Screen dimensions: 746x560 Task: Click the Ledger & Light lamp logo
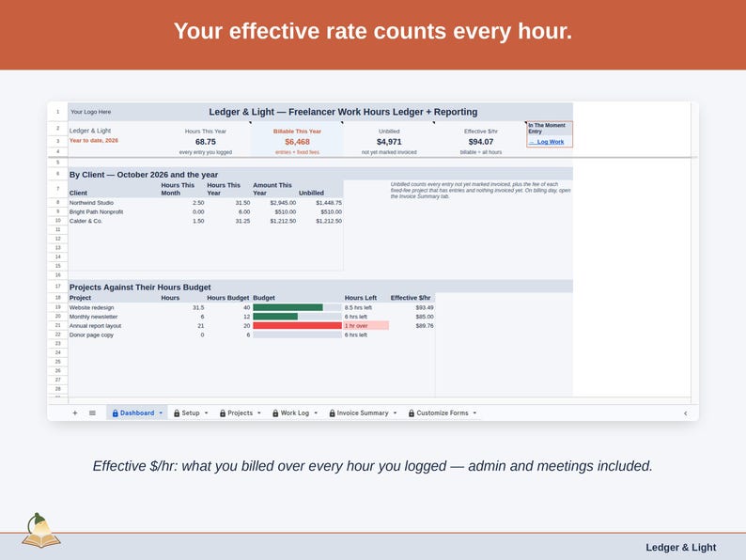pyautogui.click(x=41, y=530)
